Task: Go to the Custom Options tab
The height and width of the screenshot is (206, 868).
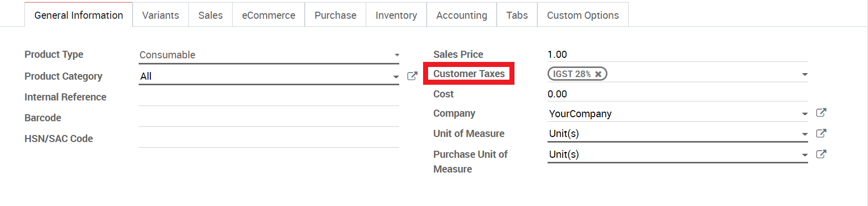Action: 583,15
